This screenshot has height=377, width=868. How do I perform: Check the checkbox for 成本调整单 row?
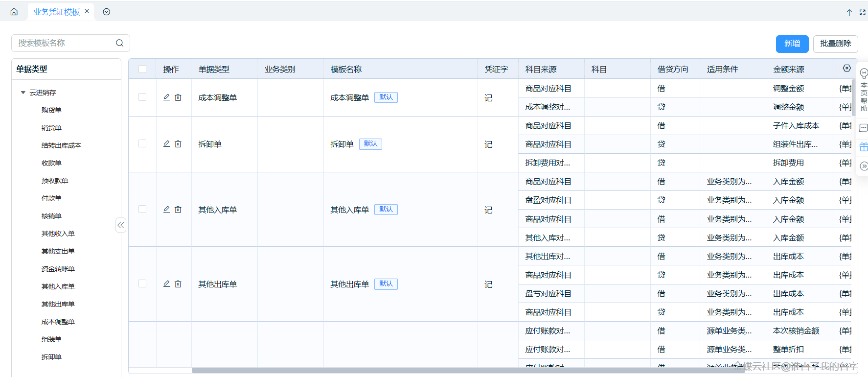[x=142, y=97]
